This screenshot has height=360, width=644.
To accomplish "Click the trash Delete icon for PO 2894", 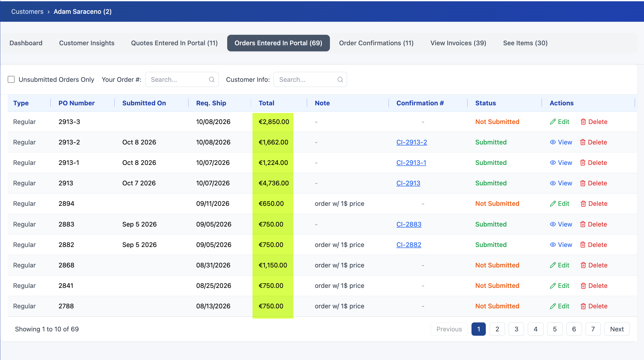I will point(583,204).
